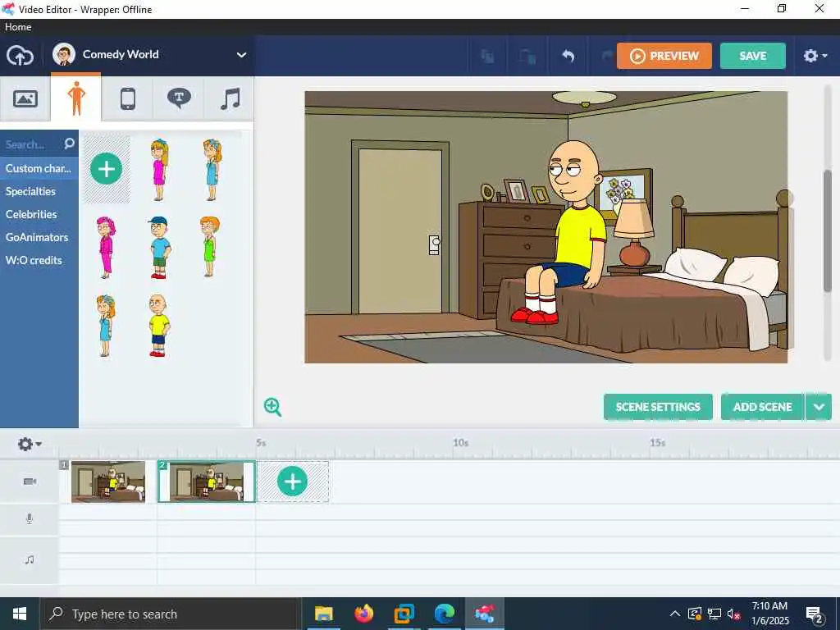Viewport: 840px width, 630px height.
Task: Expand the Add Scene dropdown arrow
Action: tap(819, 407)
